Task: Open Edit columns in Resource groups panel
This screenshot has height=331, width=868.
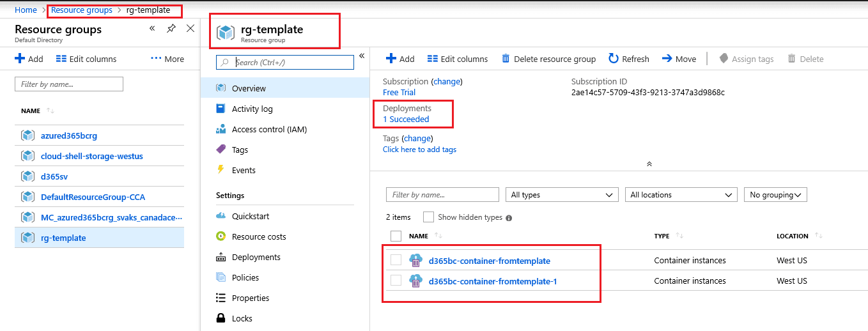Action: (x=86, y=59)
